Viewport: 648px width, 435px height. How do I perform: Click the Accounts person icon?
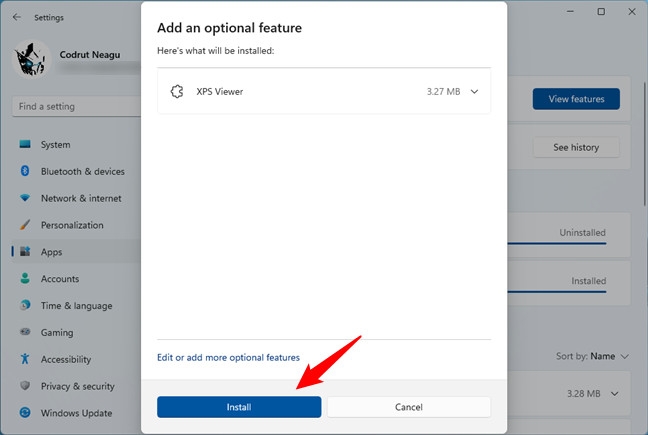pos(25,279)
